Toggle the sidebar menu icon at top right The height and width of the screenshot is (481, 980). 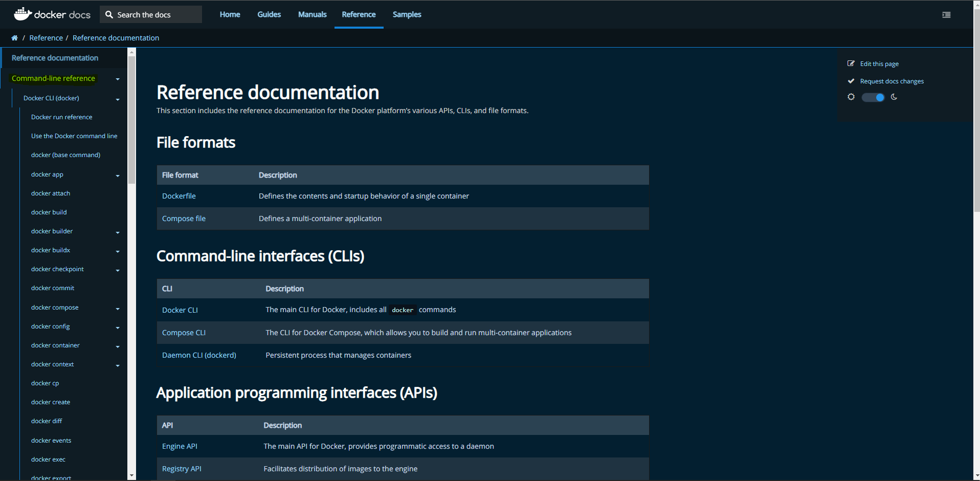(x=946, y=15)
